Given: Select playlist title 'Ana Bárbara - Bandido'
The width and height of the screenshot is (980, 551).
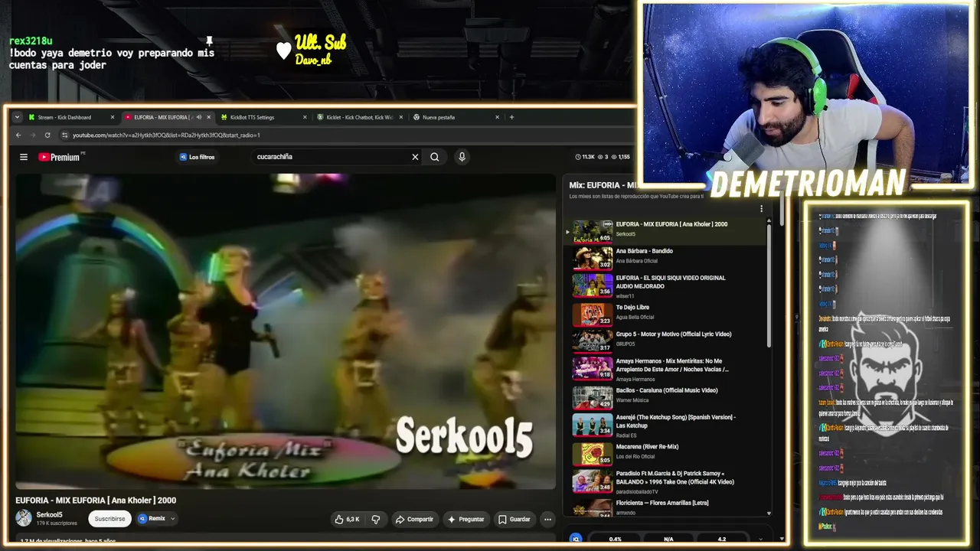Looking at the screenshot, I should point(644,251).
